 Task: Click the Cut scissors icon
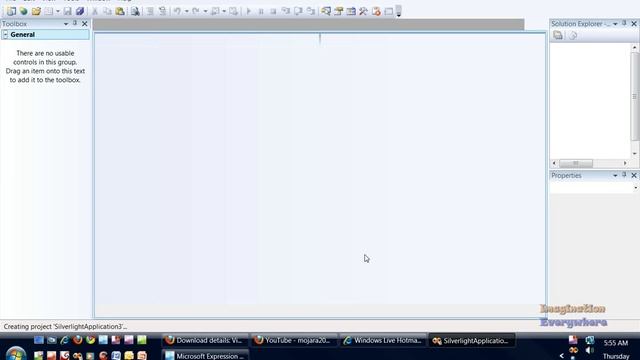(95, 11)
